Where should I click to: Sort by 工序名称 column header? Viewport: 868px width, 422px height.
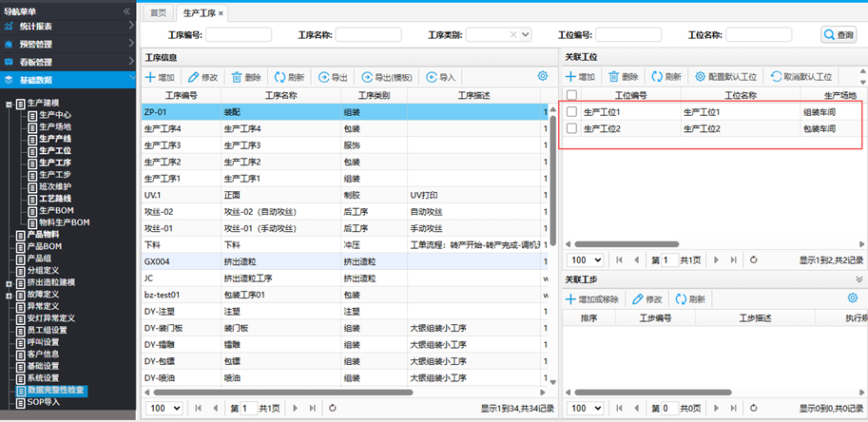coord(281,96)
